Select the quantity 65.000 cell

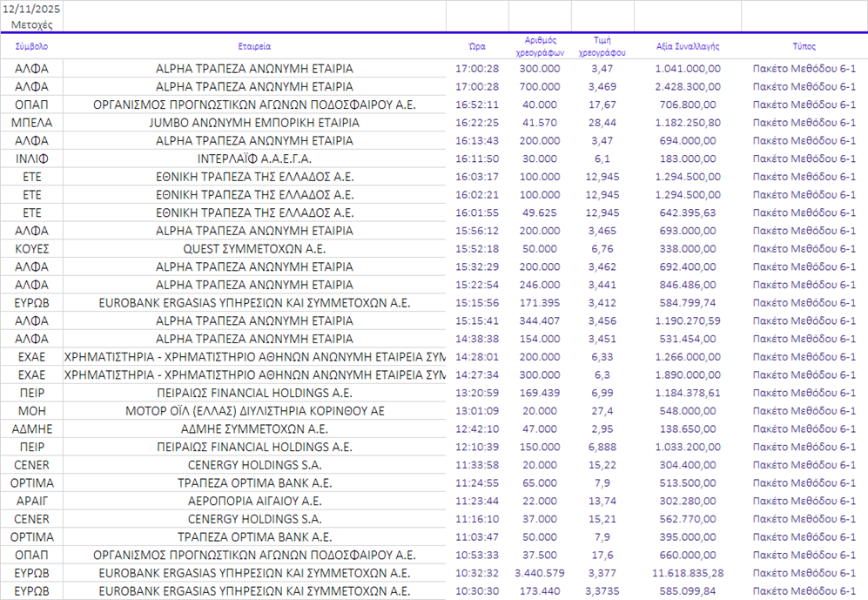[540, 483]
